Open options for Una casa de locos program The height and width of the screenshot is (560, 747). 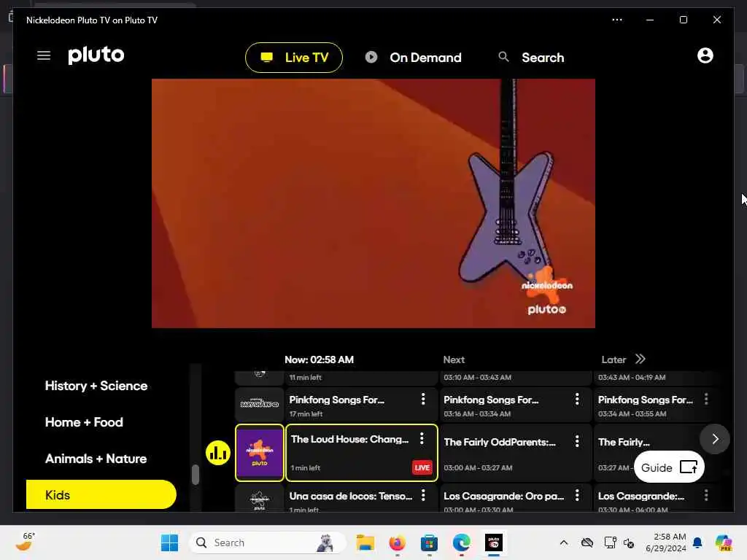pyautogui.click(x=423, y=496)
